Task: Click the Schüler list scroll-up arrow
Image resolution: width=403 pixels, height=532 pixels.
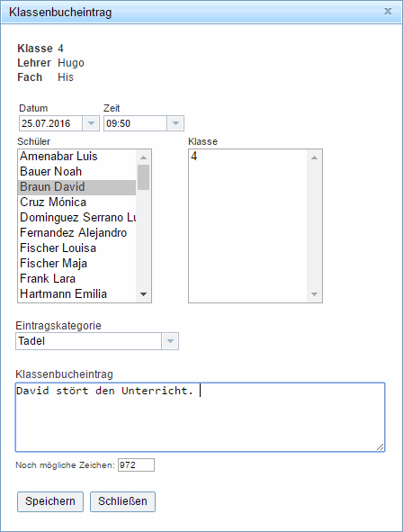Action: coord(143,158)
